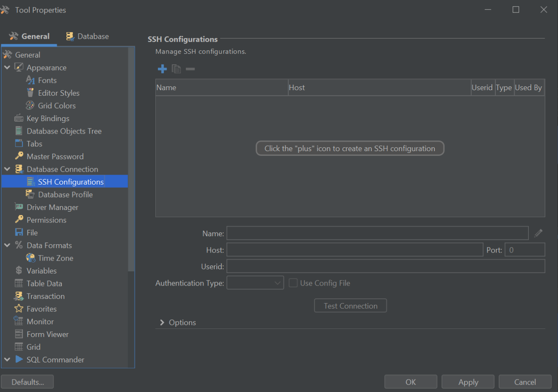
Task: Expand the Options section
Action: [x=162, y=322]
